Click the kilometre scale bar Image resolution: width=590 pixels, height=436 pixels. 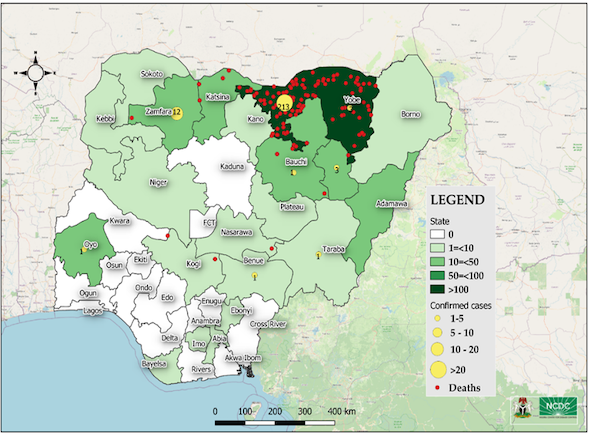pos(275,423)
